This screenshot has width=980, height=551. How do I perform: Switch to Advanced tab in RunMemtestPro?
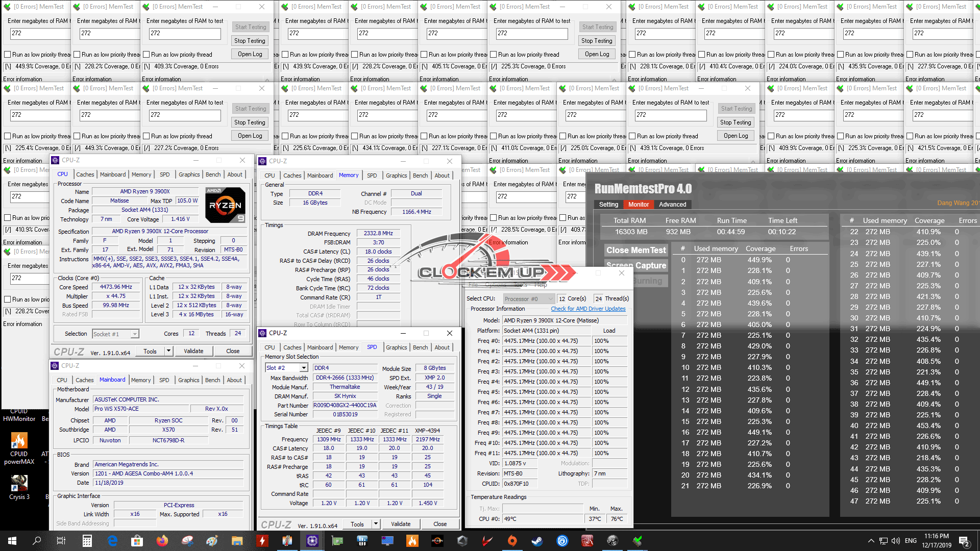click(x=672, y=205)
